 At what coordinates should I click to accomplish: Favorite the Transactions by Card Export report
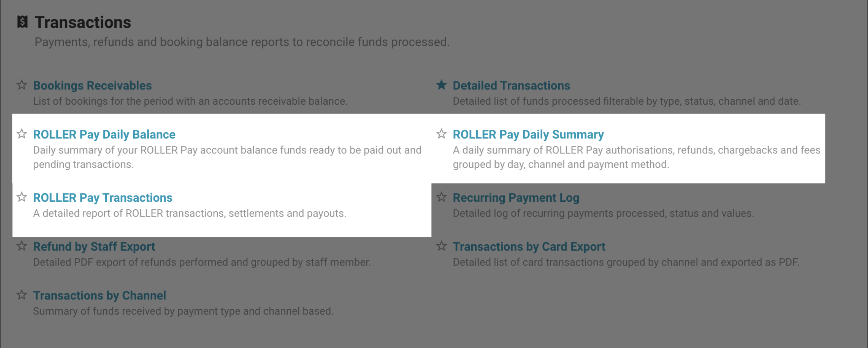(442, 247)
